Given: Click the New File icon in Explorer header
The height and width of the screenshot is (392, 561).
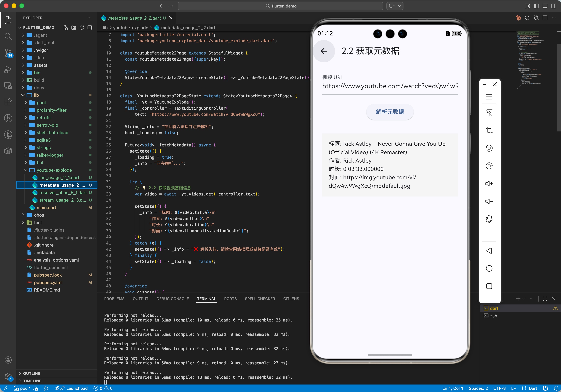Looking at the screenshot, I should click(x=66, y=28).
